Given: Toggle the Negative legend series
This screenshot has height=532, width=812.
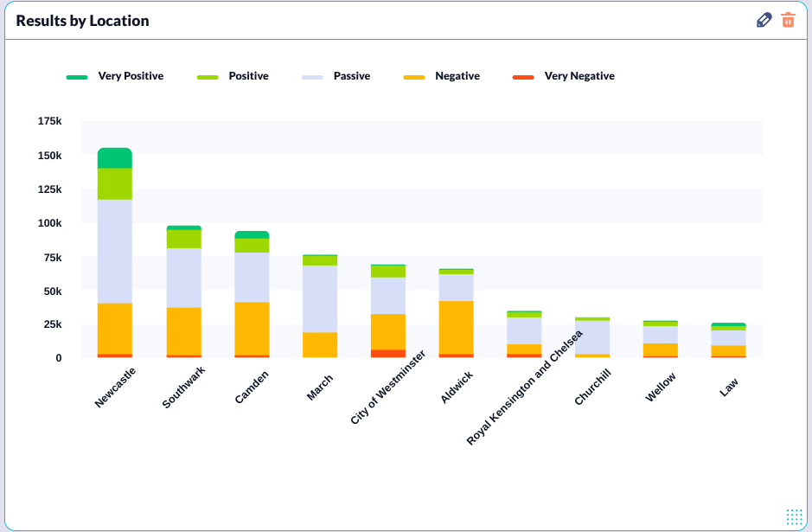Looking at the screenshot, I should point(457,76).
